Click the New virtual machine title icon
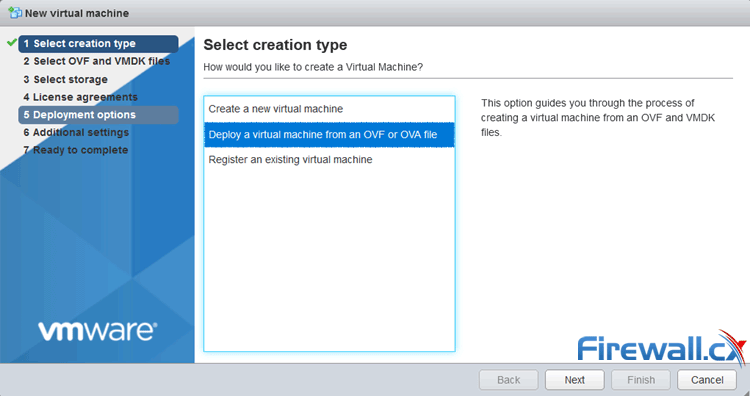The image size is (750, 396). [15, 12]
